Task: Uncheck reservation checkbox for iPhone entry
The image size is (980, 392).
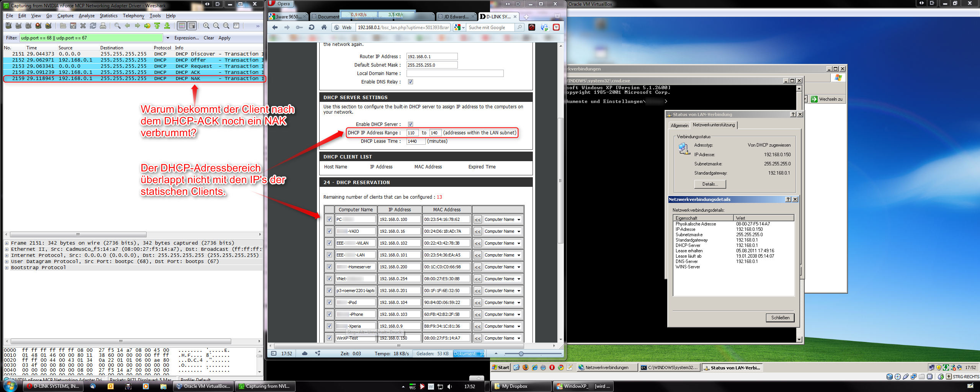Action: pyautogui.click(x=329, y=314)
